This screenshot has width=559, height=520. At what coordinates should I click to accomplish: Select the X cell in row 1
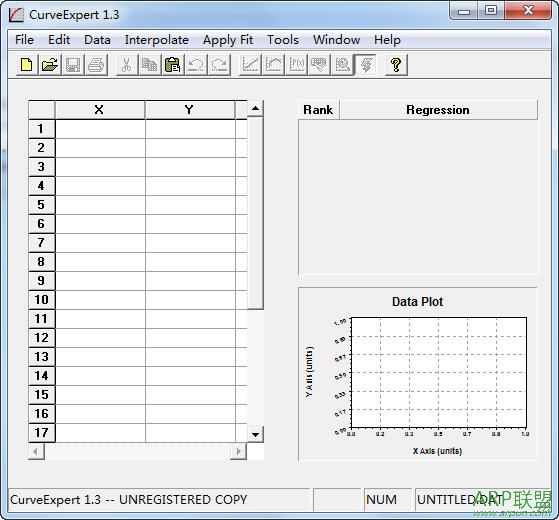(x=100, y=129)
